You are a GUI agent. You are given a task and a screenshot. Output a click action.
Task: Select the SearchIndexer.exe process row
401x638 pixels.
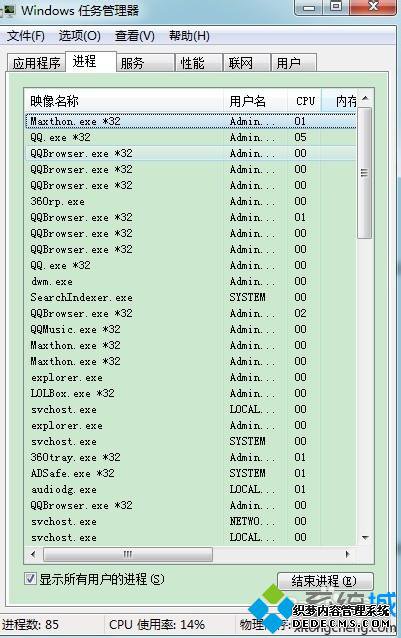tap(190, 297)
